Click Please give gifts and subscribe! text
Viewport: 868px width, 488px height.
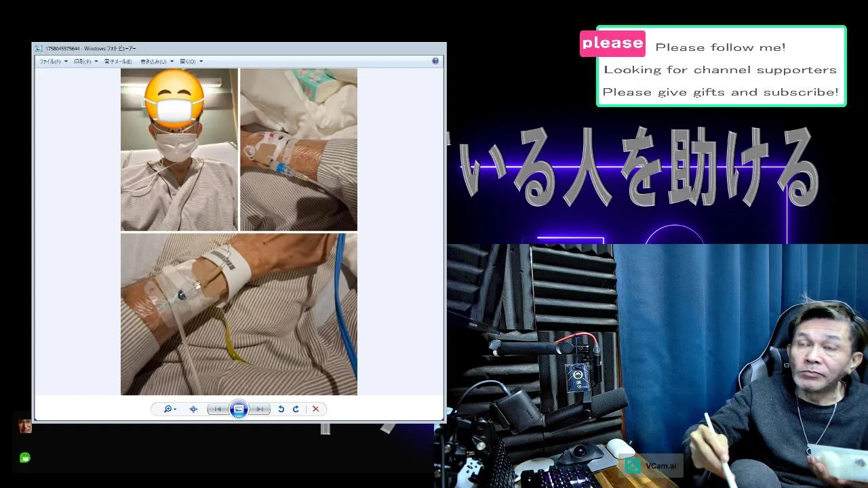(720, 92)
